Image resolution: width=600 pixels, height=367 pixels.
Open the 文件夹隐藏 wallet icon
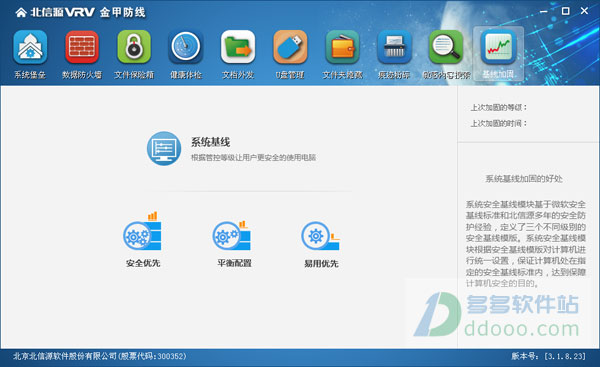tap(342, 47)
